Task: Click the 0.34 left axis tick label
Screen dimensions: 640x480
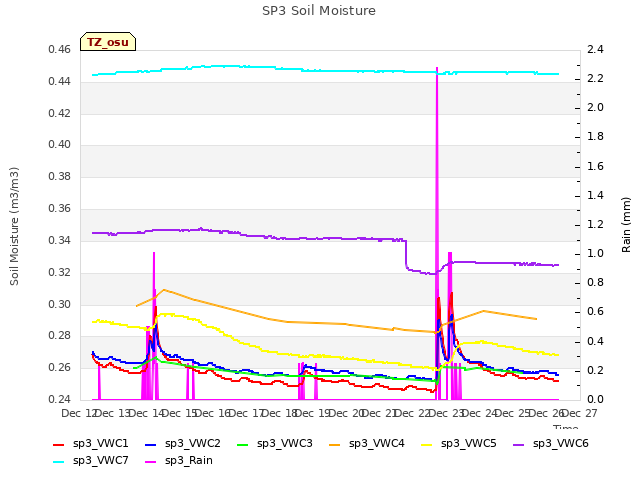Action: click(x=60, y=240)
